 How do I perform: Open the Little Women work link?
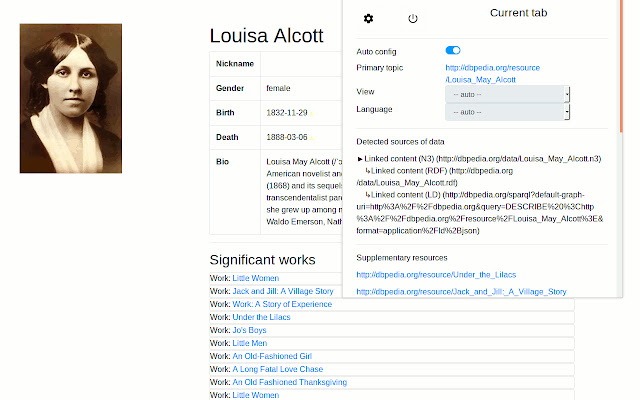(256, 278)
